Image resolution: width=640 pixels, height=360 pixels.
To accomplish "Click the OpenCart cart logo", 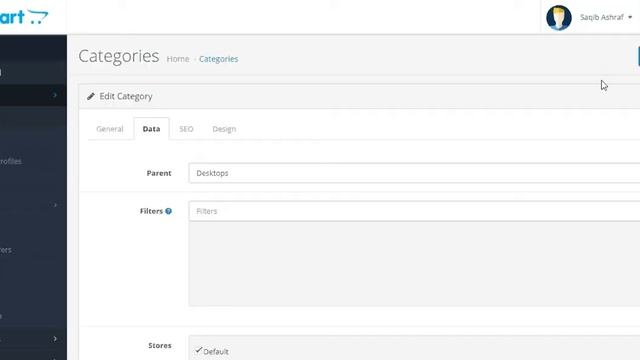I will coord(24,17).
